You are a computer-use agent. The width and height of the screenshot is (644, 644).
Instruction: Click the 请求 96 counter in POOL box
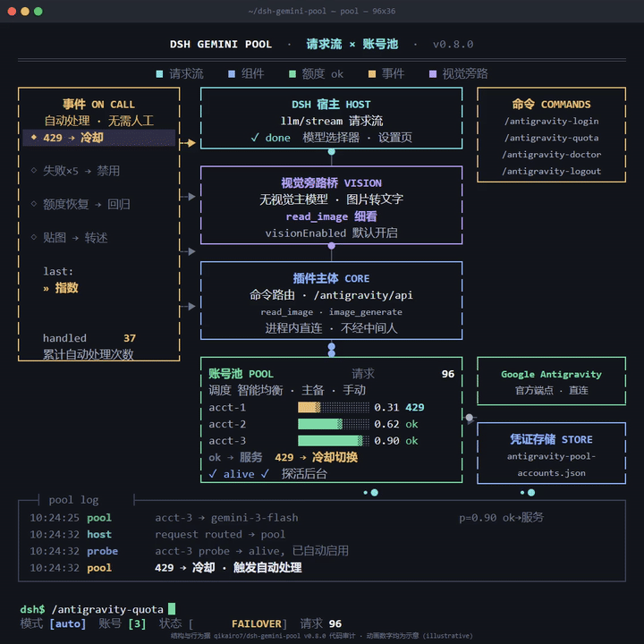tap(402, 374)
